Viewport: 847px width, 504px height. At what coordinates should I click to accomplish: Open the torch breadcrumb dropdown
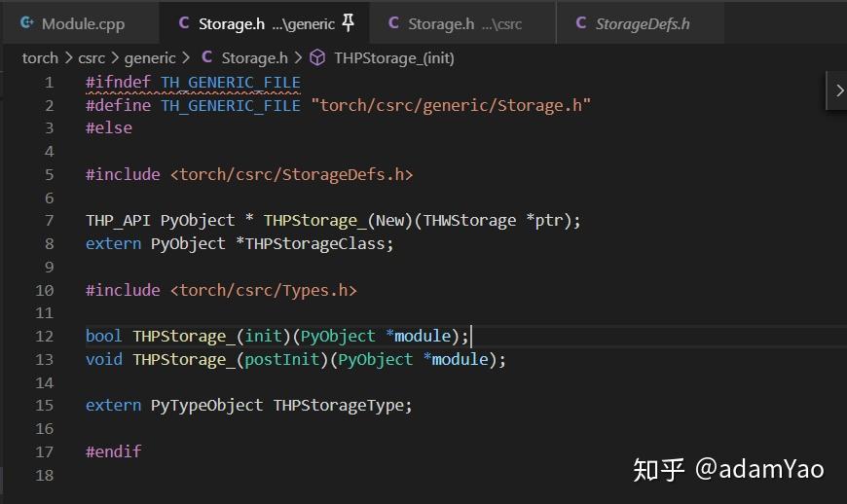[x=40, y=57]
